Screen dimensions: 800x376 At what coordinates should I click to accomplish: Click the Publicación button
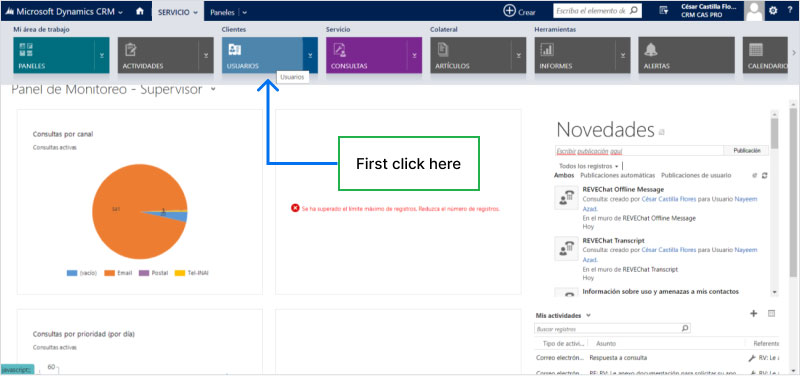[x=747, y=151]
